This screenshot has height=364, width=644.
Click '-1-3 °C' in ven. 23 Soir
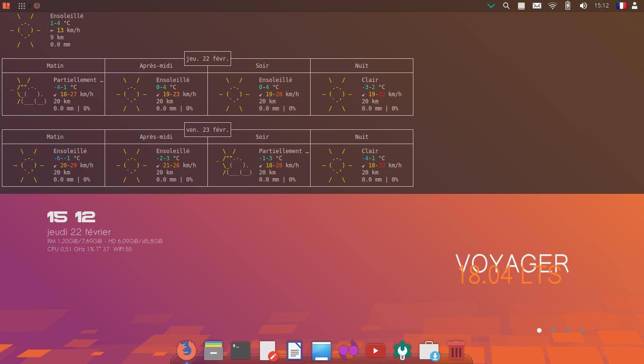tap(270, 158)
